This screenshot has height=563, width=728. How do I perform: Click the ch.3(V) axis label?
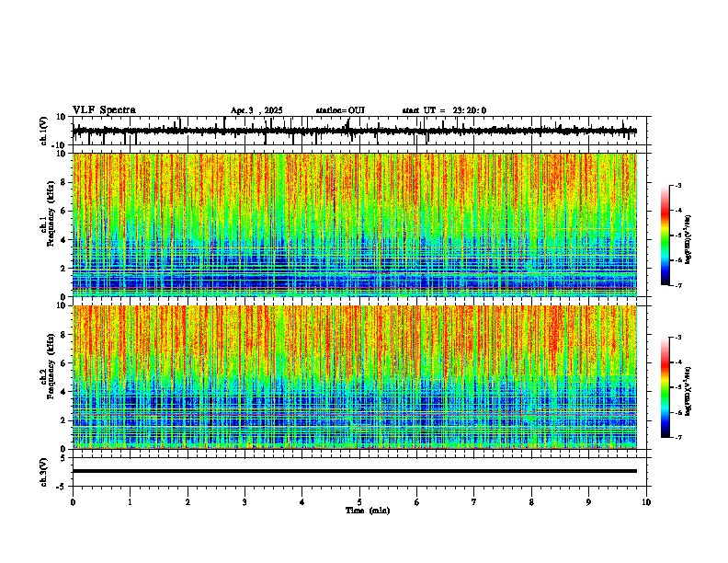click(44, 472)
